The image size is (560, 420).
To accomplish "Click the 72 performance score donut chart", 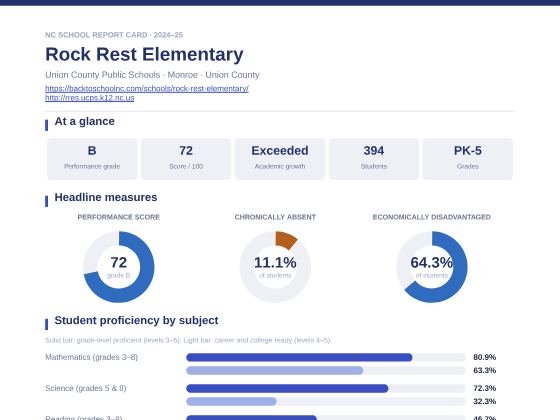I will tap(119, 267).
